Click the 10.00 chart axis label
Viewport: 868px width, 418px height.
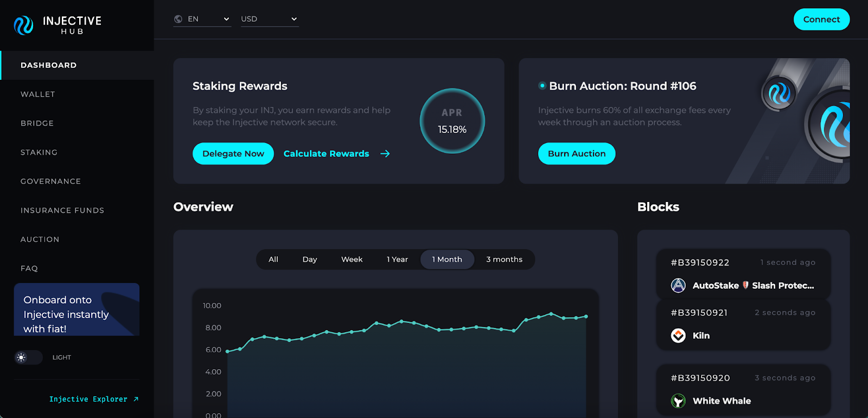click(212, 306)
